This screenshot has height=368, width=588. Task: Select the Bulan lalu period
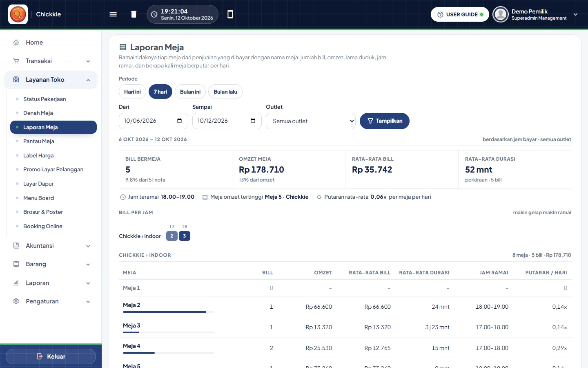coord(225,92)
